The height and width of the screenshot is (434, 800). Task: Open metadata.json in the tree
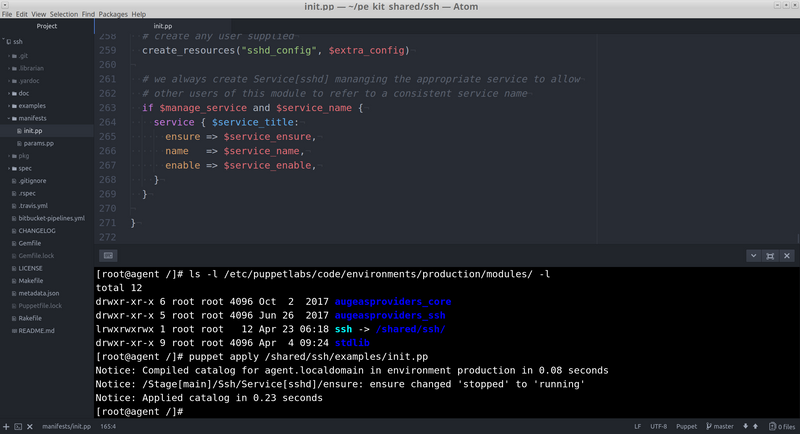click(39, 293)
